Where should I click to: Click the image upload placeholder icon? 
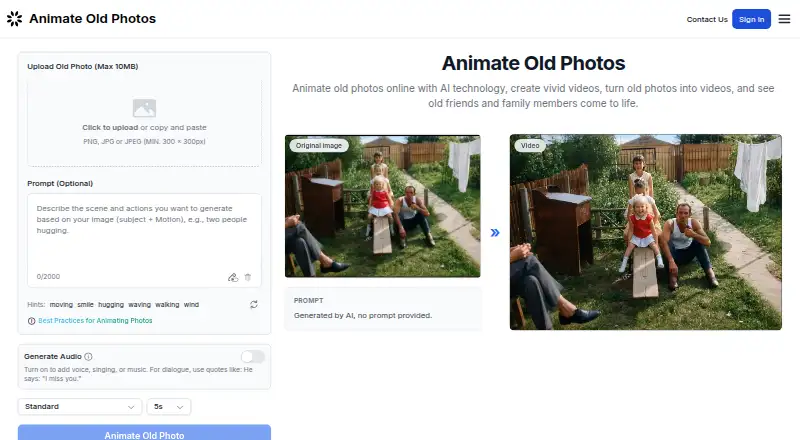(x=144, y=108)
